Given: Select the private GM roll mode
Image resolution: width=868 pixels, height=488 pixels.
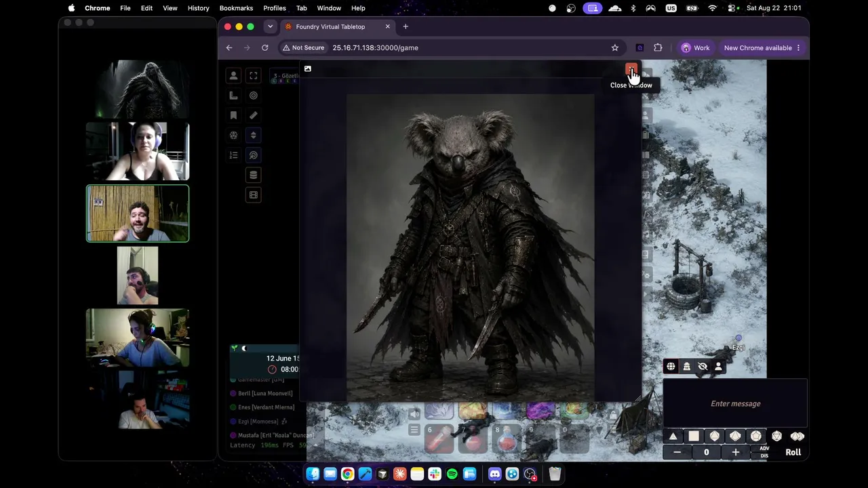Looking at the screenshot, I should pyautogui.click(x=686, y=367).
